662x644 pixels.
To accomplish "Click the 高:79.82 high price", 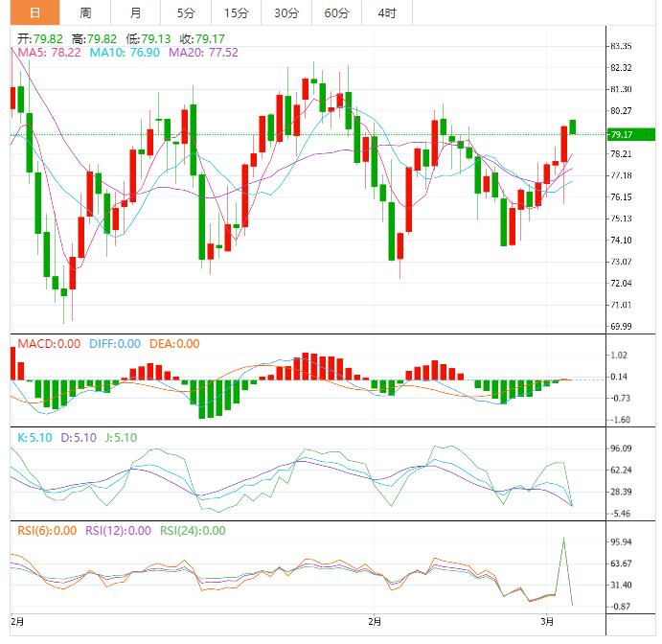I will point(94,39).
